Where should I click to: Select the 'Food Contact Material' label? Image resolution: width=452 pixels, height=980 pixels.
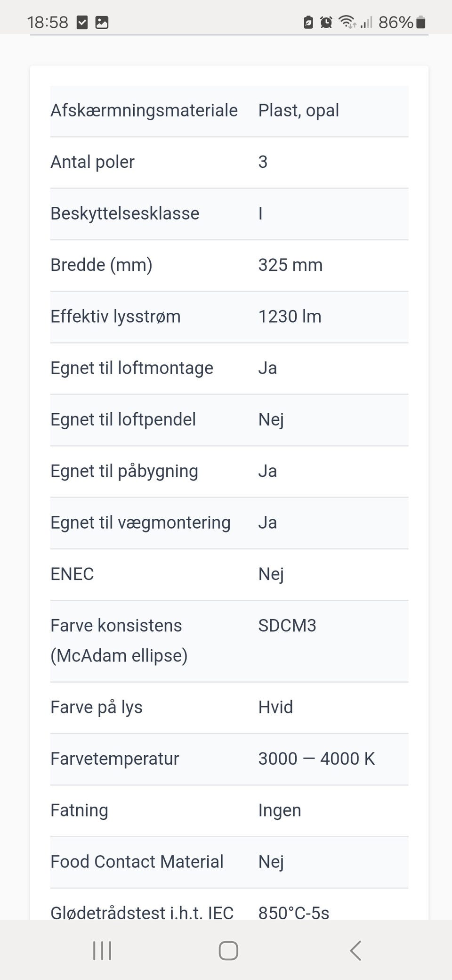tap(137, 861)
